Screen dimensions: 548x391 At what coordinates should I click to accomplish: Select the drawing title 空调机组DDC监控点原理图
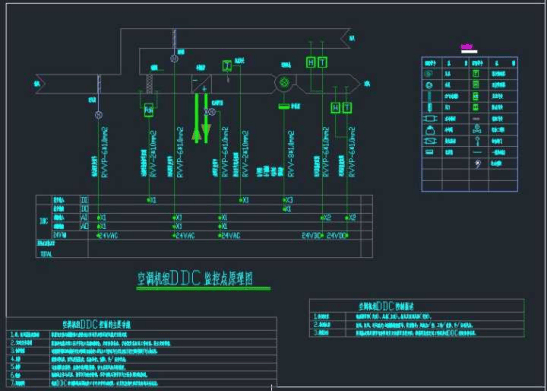coord(195,278)
